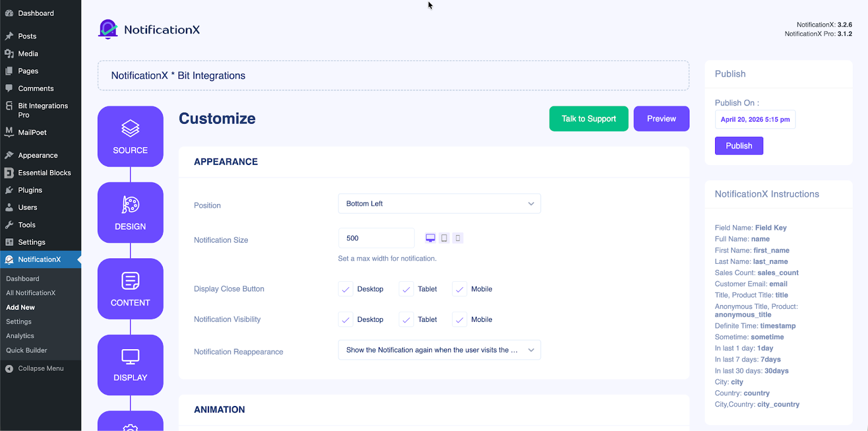Viewport: 868px width, 431px height.
Task: Select tablet device icon for notification size
Action: (444, 238)
